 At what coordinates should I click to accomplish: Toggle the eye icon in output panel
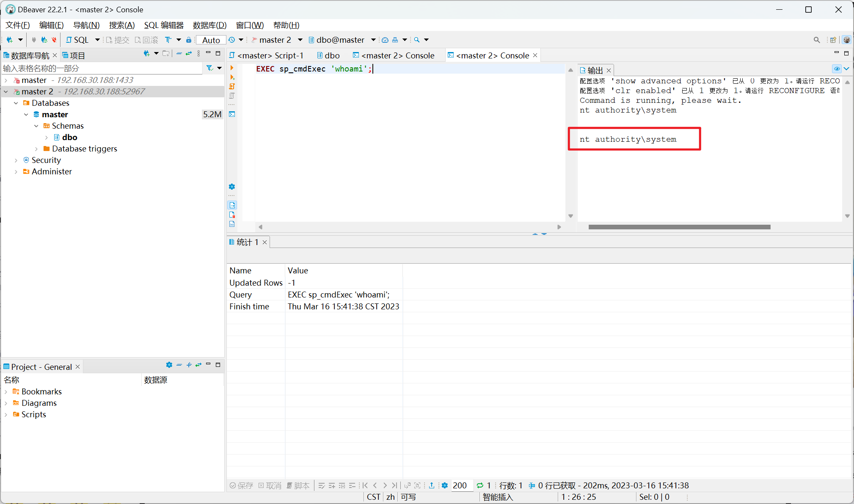(837, 69)
